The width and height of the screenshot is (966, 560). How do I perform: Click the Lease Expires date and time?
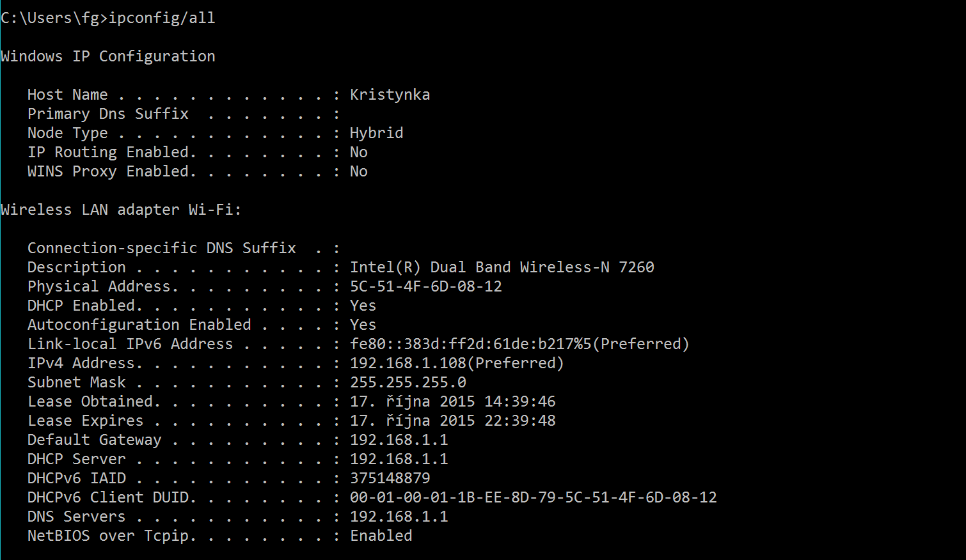click(452, 421)
